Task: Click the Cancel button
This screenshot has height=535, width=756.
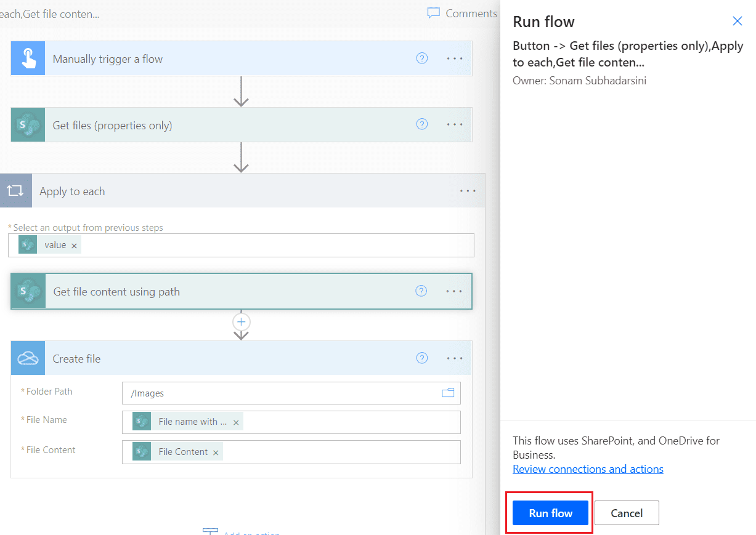Action: (626, 512)
